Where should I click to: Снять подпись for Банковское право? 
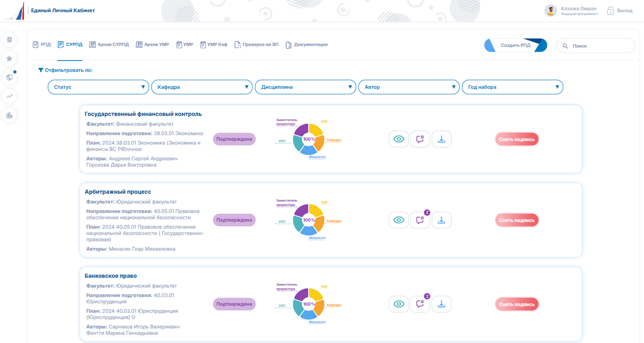coord(517,304)
